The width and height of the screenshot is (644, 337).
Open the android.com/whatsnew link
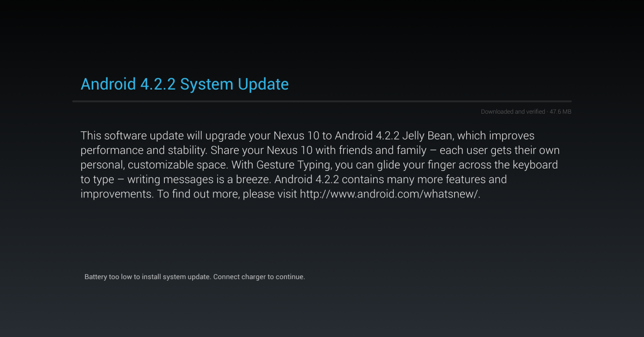(390, 194)
